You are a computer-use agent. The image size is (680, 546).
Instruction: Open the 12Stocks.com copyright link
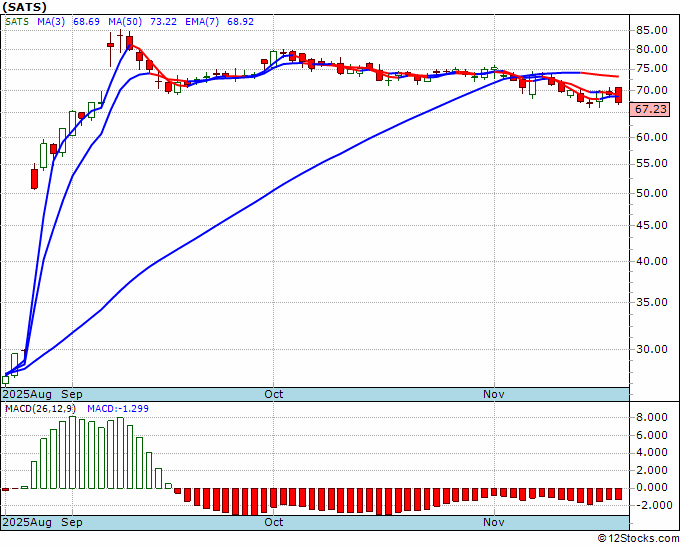click(638, 539)
